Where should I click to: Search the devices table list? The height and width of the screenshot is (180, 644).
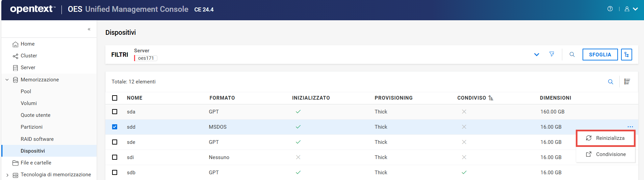pos(611,82)
